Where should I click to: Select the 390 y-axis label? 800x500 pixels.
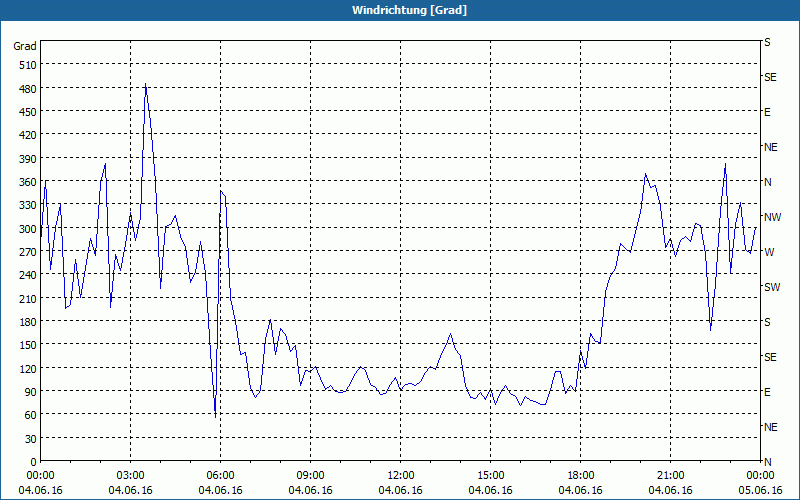pyautogui.click(x=28, y=159)
